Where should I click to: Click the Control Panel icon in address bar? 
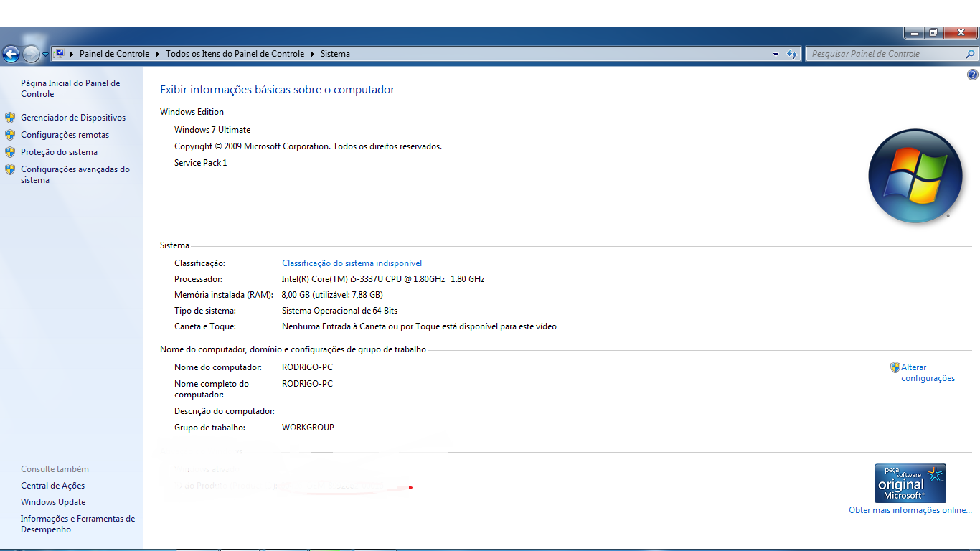tap(60, 53)
